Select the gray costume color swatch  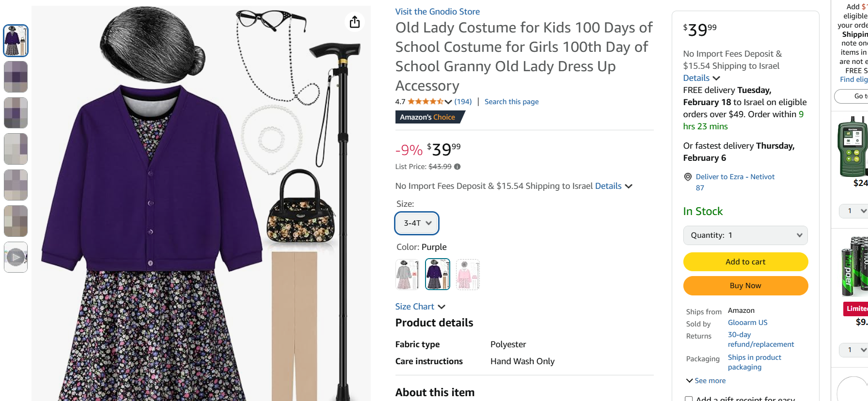pyautogui.click(x=408, y=275)
